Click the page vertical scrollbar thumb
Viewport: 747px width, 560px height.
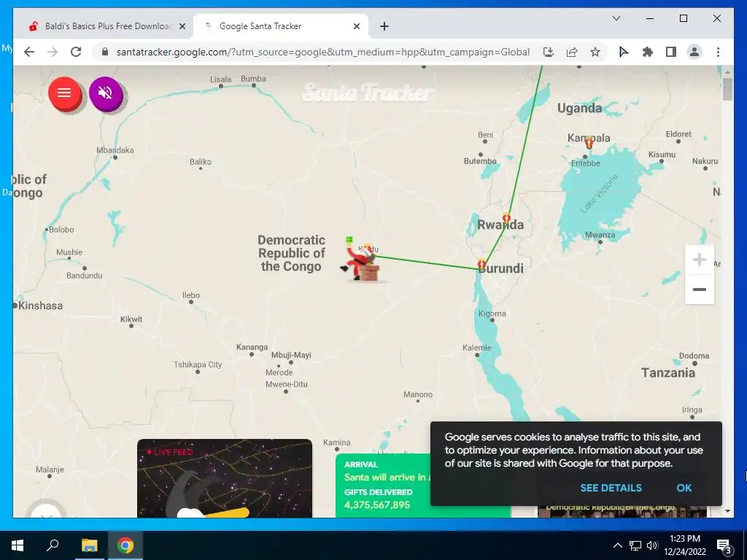coord(727,89)
